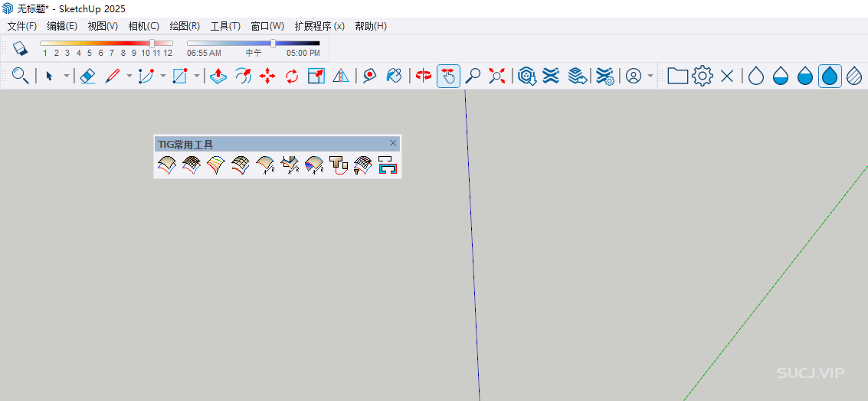Select the Rotate tool
The width and height of the screenshot is (868, 401).
(x=292, y=76)
